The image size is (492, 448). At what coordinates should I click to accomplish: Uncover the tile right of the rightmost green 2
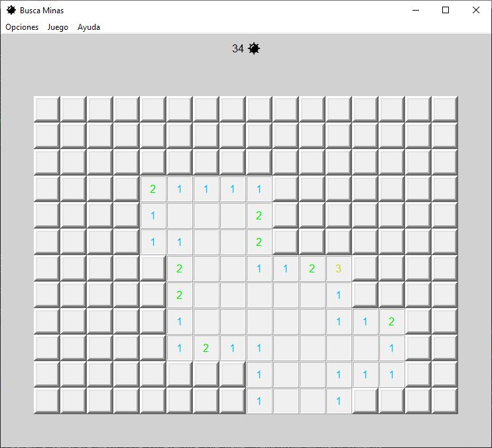pos(418,321)
